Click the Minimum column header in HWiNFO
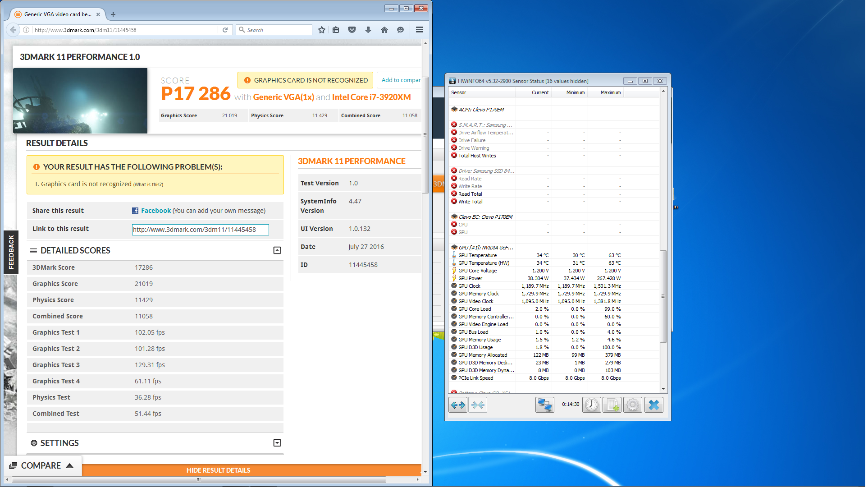Screen dimensions: 868x488 click(571, 93)
